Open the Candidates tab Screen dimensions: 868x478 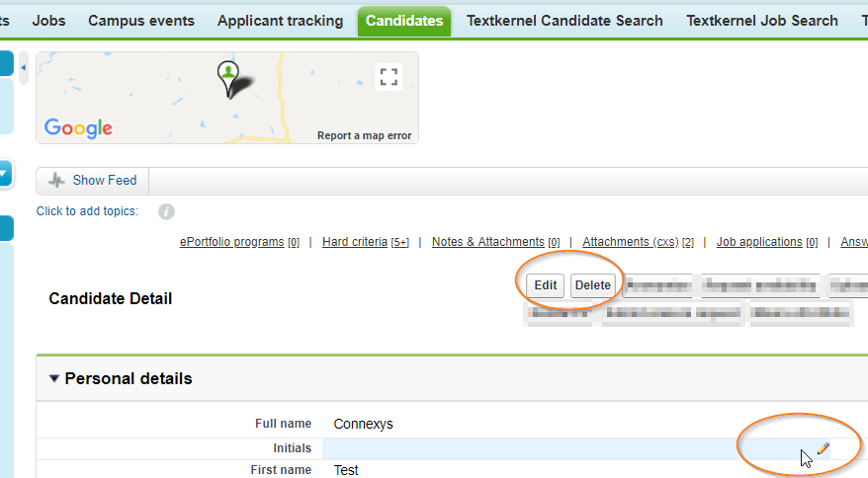(404, 21)
